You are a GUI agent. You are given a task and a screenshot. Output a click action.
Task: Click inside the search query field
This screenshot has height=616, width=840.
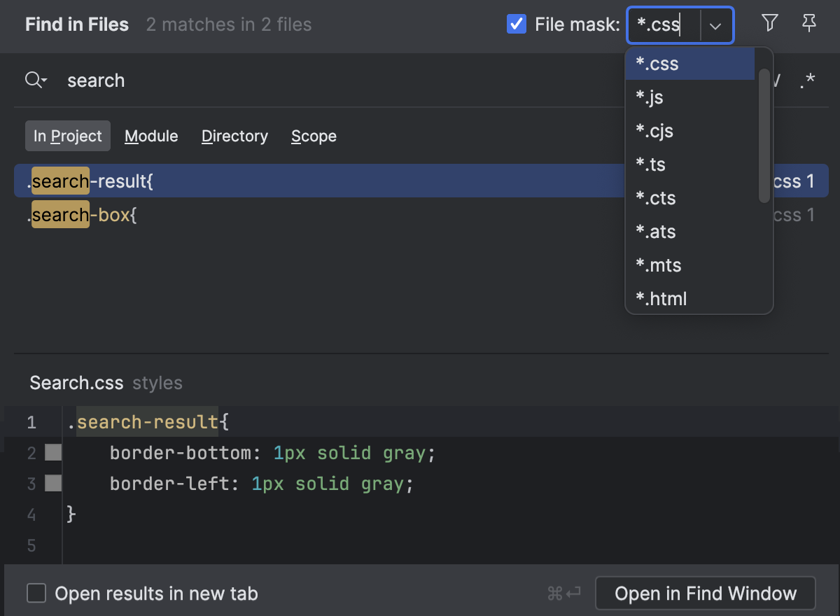(280, 80)
